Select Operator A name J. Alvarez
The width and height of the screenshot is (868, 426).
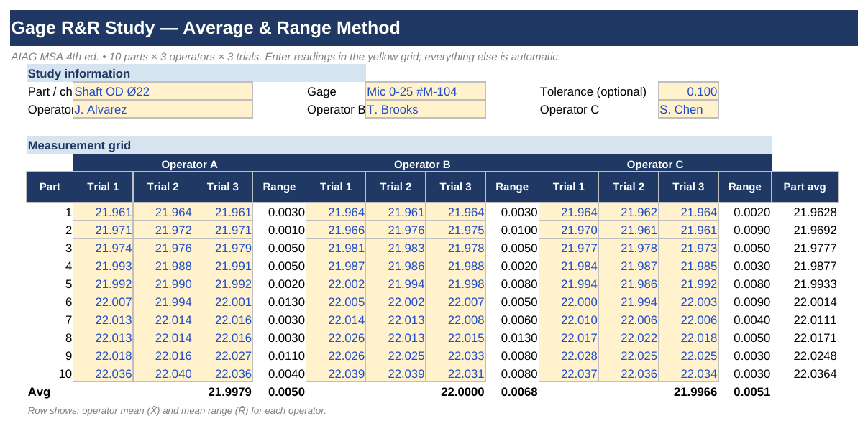pos(163,109)
